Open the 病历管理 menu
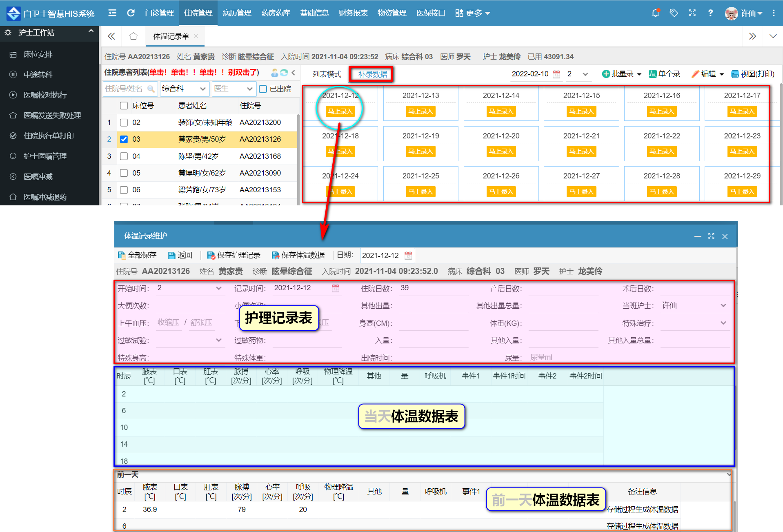The width and height of the screenshot is (783, 532). point(237,13)
